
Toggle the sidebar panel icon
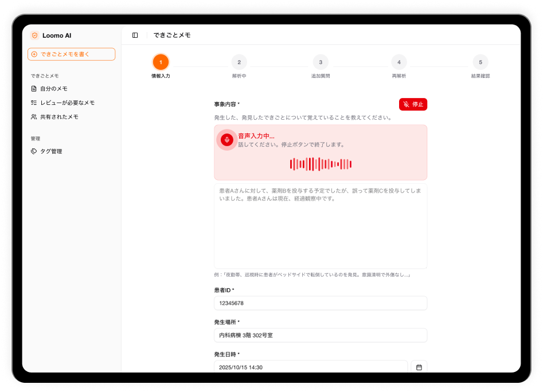click(x=135, y=36)
